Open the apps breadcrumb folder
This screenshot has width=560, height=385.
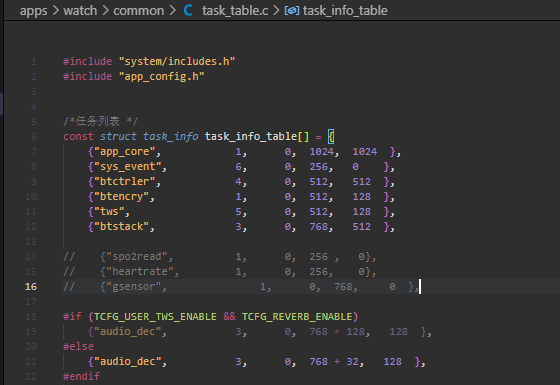pos(33,11)
